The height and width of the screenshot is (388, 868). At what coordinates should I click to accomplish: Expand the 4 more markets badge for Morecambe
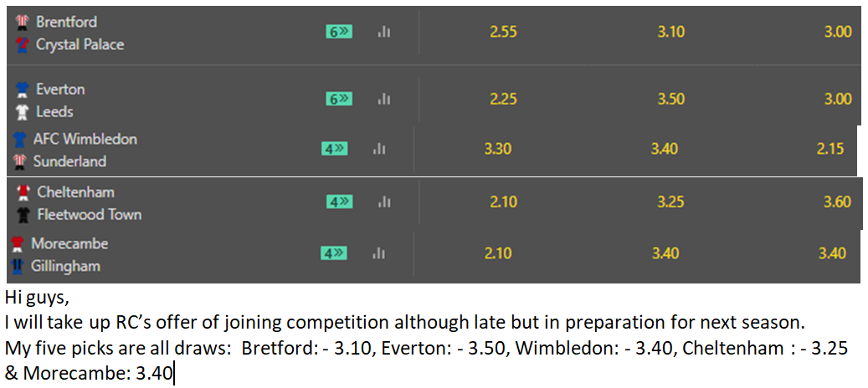pyautogui.click(x=334, y=253)
